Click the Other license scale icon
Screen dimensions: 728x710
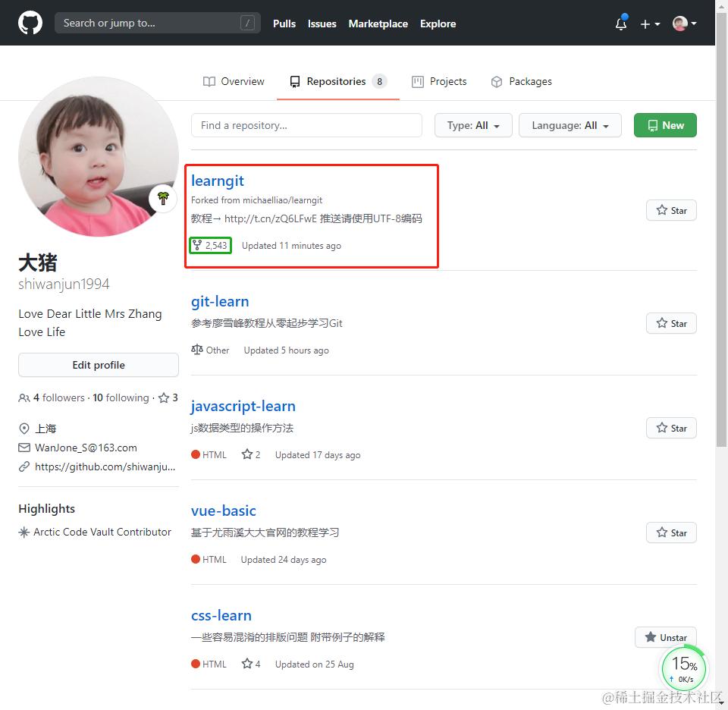click(x=197, y=350)
